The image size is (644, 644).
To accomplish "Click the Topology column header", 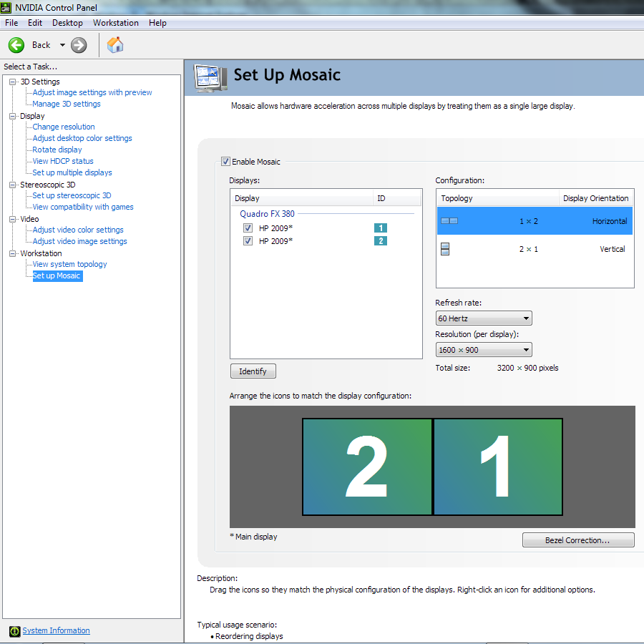I will 497,198.
